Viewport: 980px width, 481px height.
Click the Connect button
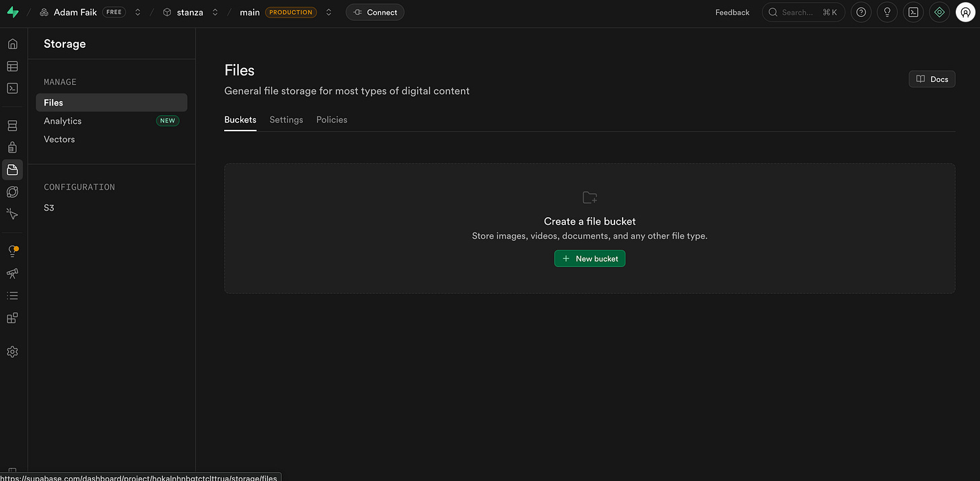(375, 12)
